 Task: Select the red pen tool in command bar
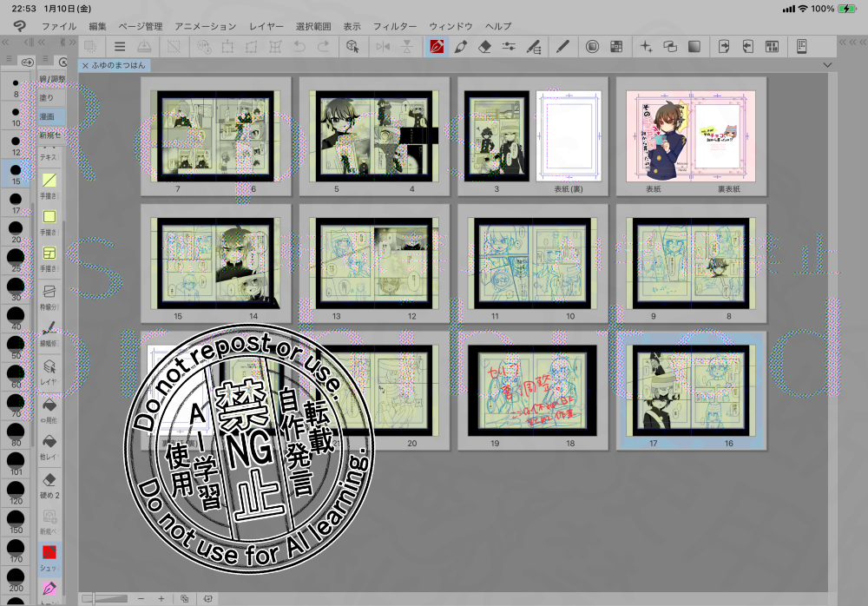[x=437, y=47]
